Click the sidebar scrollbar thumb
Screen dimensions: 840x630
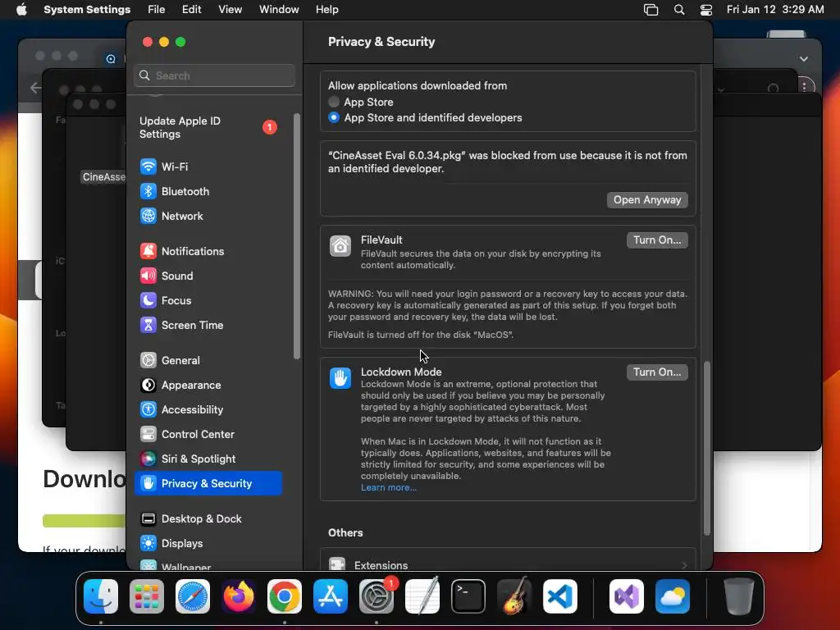pos(297,235)
